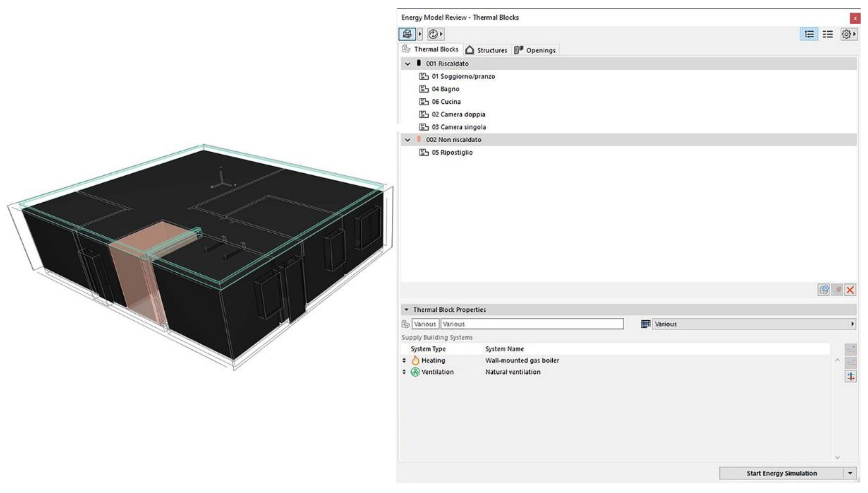Select the 05 Ripostiglio zone

[x=452, y=152]
